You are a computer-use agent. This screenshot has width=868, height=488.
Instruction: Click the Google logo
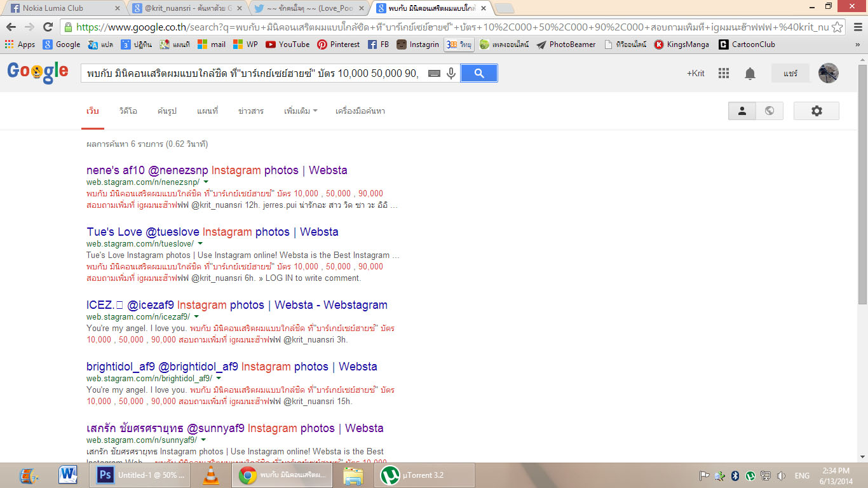point(37,72)
